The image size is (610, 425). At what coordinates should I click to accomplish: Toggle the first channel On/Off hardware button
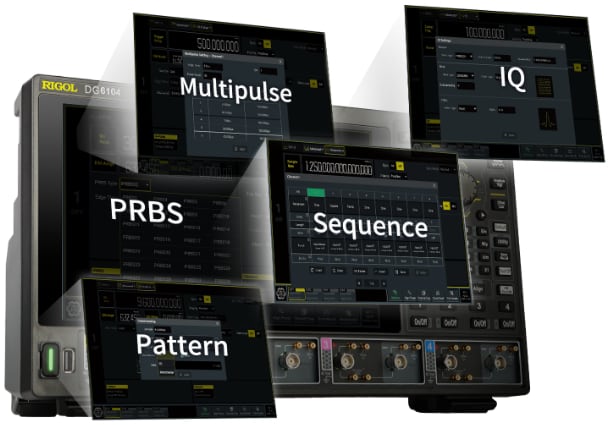point(420,322)
